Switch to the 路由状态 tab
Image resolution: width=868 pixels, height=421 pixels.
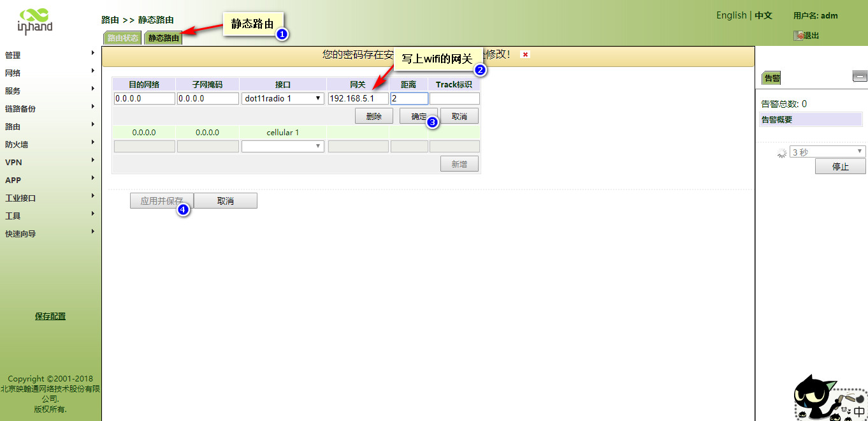(x=122, y=38)
